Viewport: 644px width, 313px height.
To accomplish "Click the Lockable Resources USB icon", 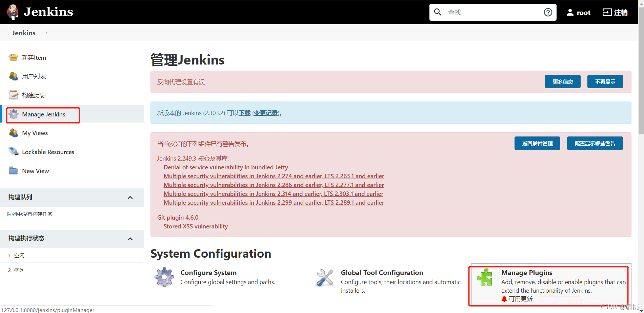I will pyautogui.click(x=14, y=151).
